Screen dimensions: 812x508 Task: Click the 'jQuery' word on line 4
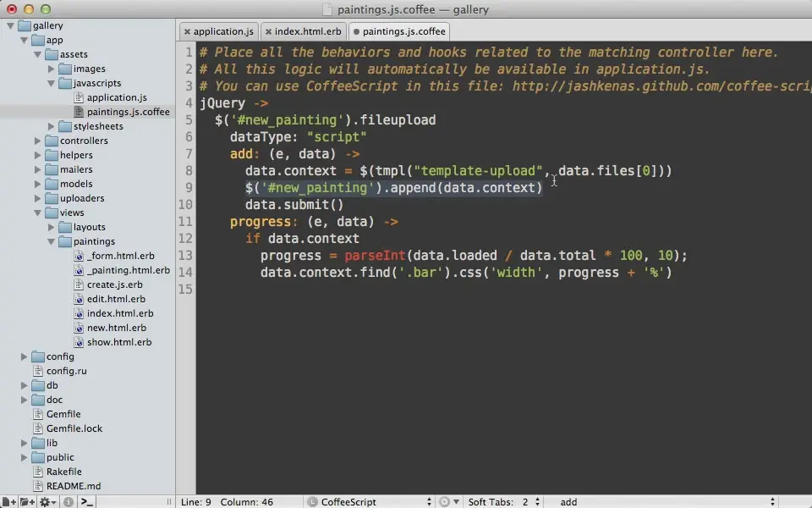point(222,103)
